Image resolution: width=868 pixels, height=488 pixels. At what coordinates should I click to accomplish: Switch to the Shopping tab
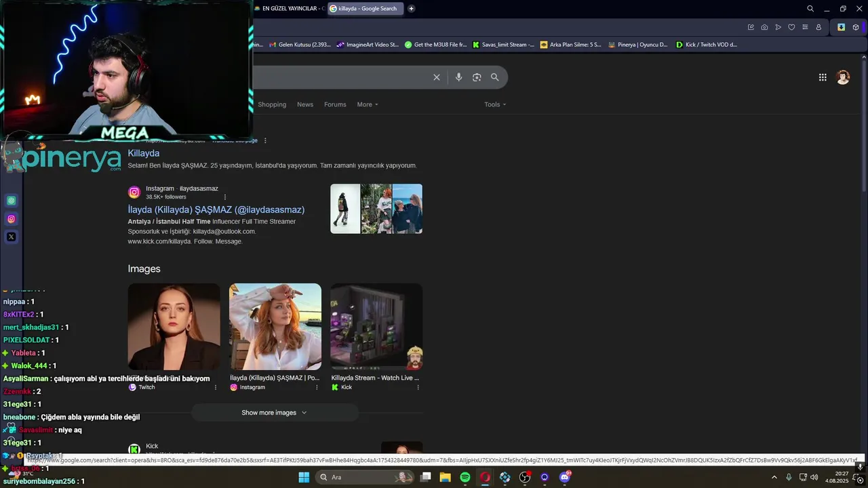[x=272, y=104]
